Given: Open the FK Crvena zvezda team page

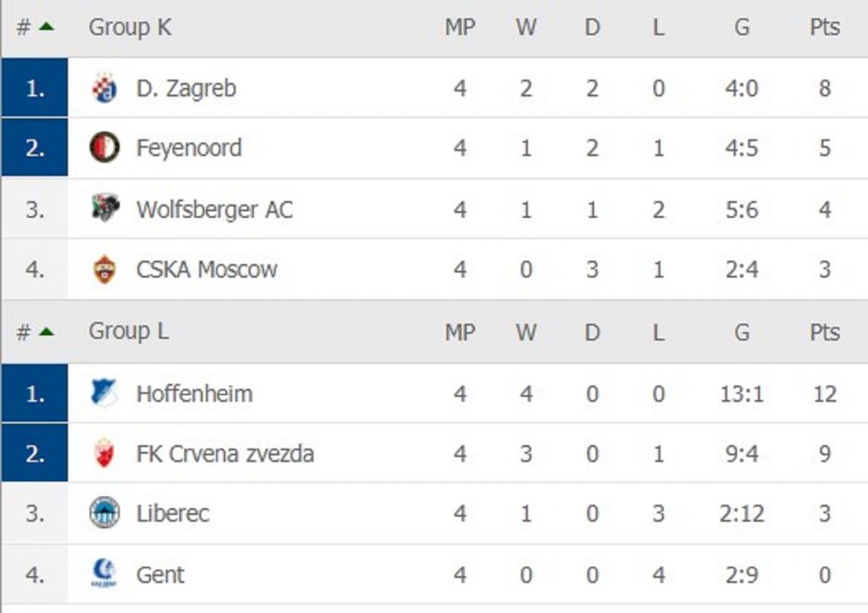Looking at the screenshot, I should pos(225,454).
